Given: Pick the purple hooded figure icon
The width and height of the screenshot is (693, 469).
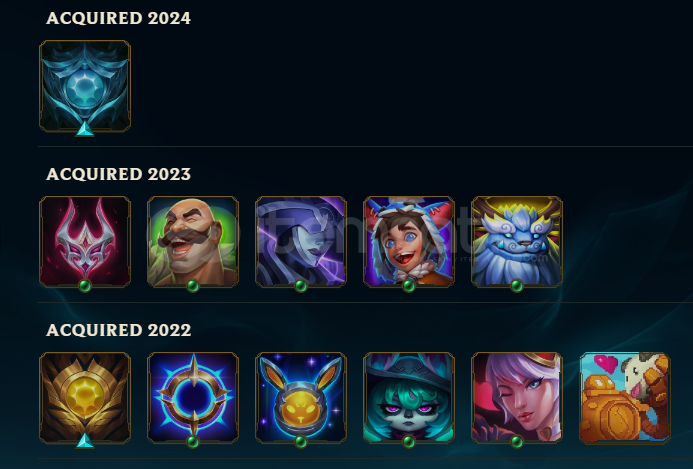Looking at the screenshot, I should click(301, 242).
